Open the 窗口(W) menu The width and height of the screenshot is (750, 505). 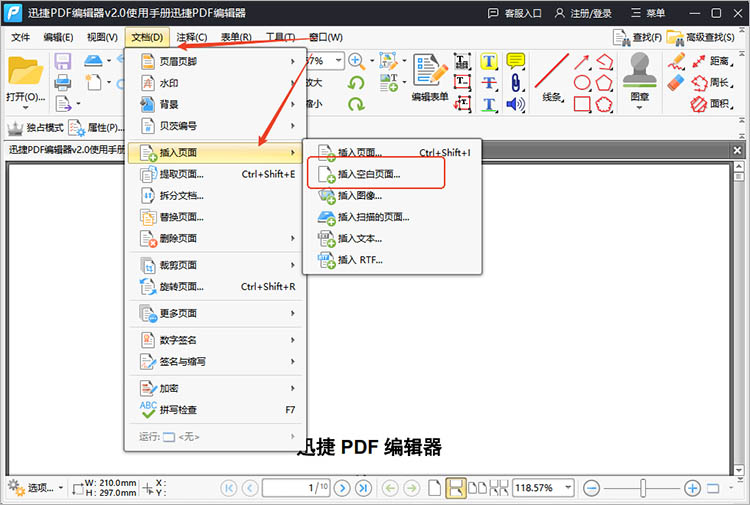pyautogui.click(x=325, y=37)
